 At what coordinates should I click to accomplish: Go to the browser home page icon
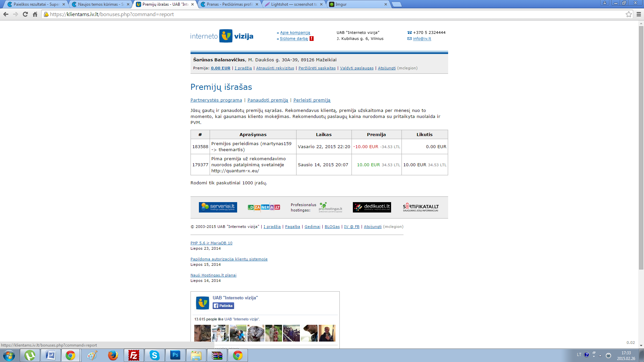coord(35,14)
